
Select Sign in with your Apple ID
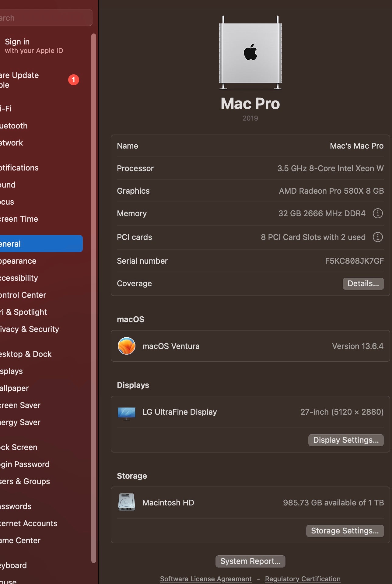[x=33, y=46]
